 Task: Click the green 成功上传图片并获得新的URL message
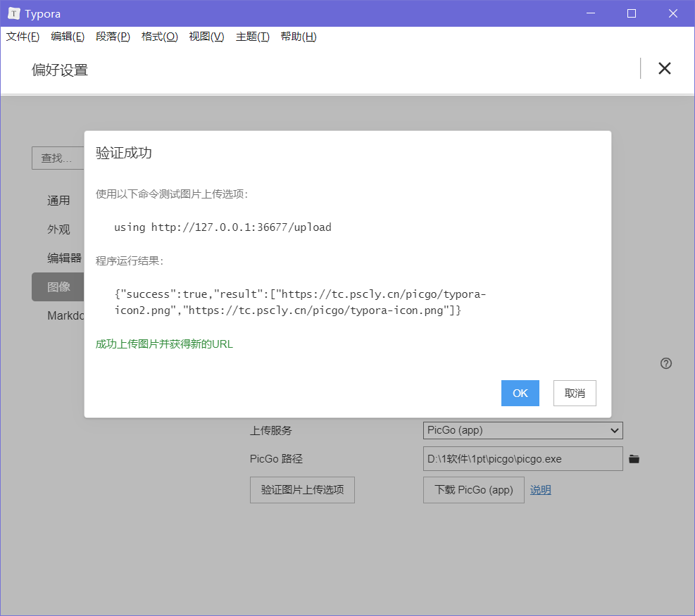pyautogui.click(x=164, y=344)
